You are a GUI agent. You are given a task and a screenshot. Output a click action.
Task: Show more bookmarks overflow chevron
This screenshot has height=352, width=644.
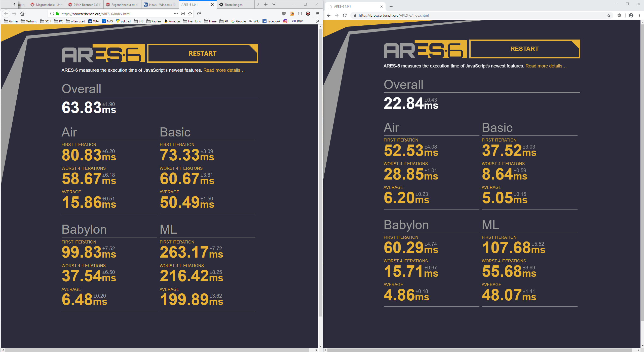(318, 21)
